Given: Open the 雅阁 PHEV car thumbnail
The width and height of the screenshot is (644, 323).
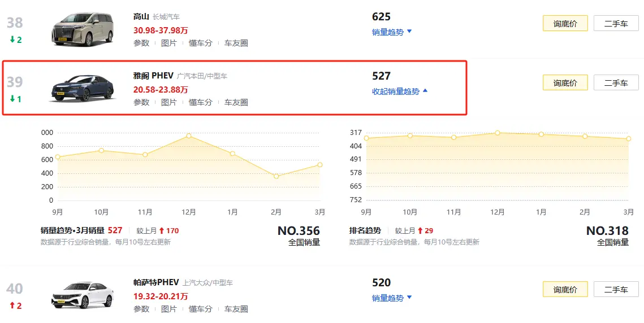Looking at the screenshot, I should coord(83,88).
